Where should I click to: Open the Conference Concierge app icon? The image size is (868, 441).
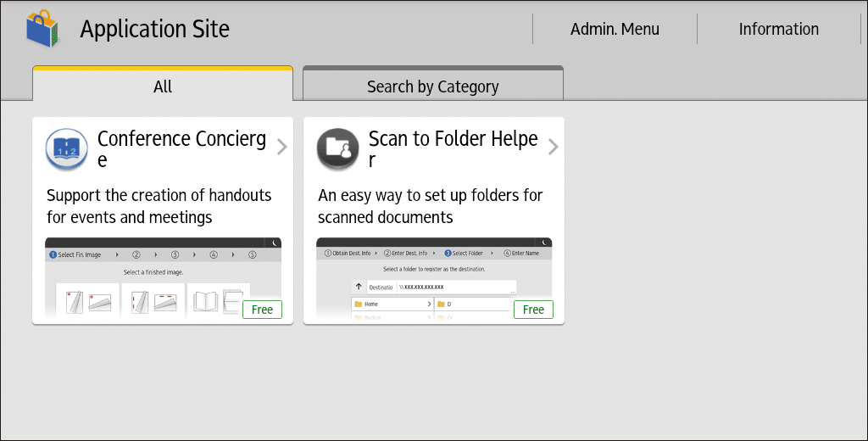pos(67,149)
